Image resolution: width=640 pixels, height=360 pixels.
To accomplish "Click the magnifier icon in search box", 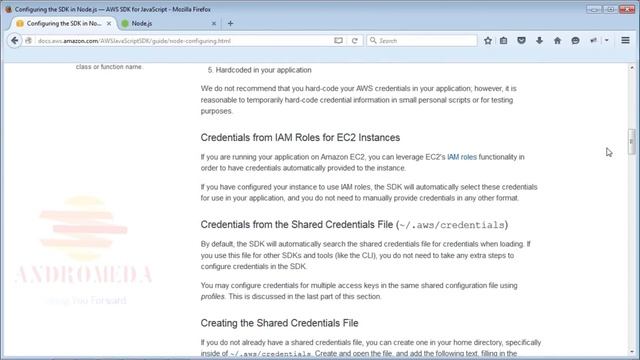I will click(373, 40).
